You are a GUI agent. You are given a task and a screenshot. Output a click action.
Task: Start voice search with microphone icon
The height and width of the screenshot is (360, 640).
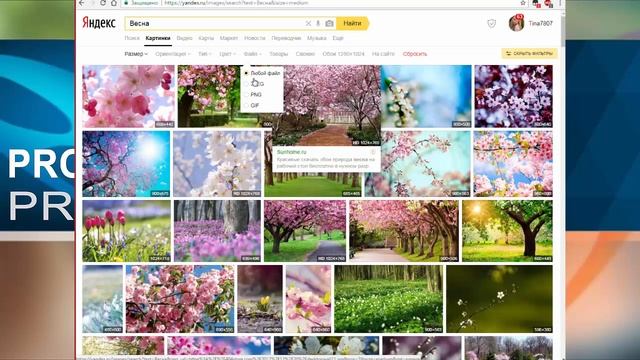pyautogui.click(x=318, y=24)
